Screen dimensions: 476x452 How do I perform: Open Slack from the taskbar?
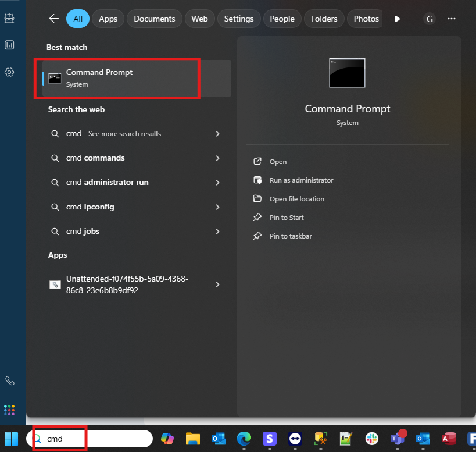(x=372, y=439)
